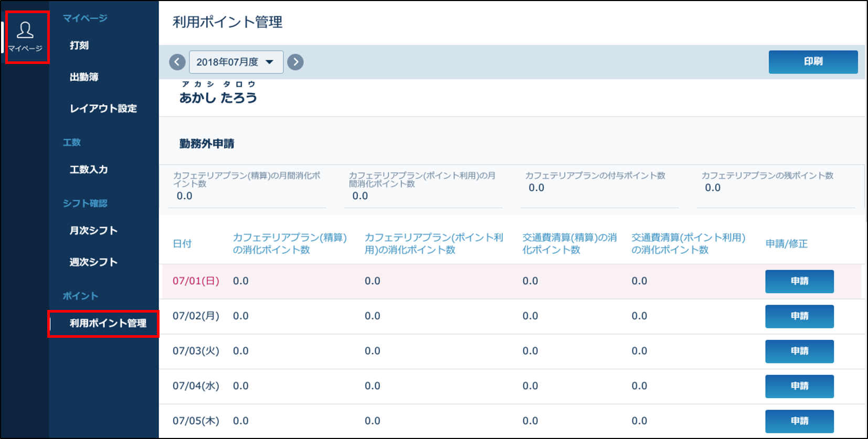Open the 2018年07月度 month dropdown
Image resolution: width=868 pixels, height=439 pixels.
236,62
